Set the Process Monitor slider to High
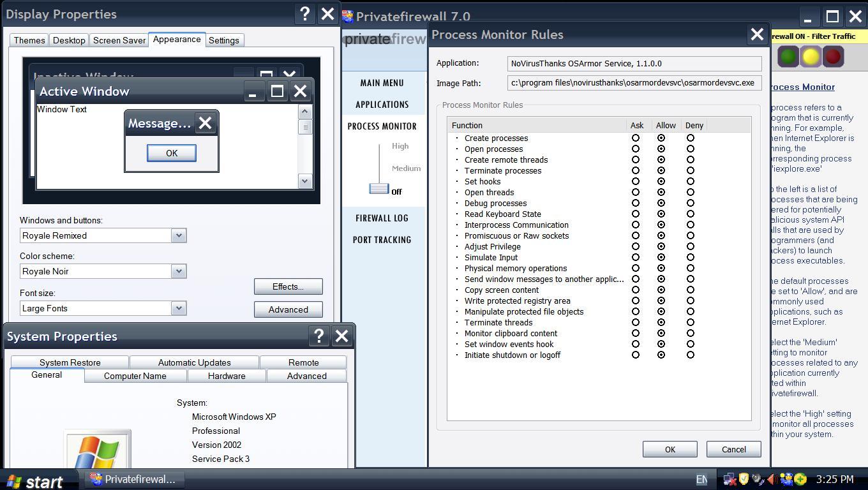This screenshot has height=490, width=868. [400, 146]
